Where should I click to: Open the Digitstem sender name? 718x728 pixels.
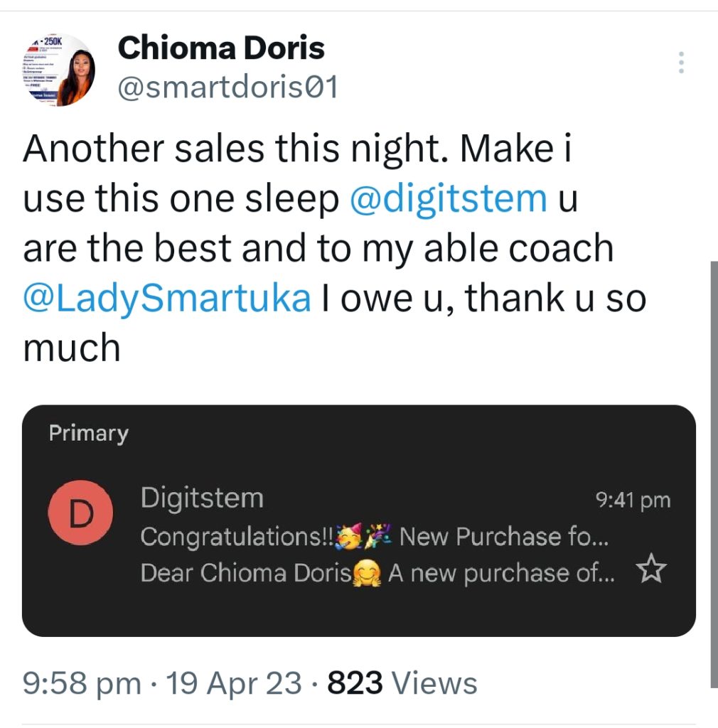(x=202, y=498)
